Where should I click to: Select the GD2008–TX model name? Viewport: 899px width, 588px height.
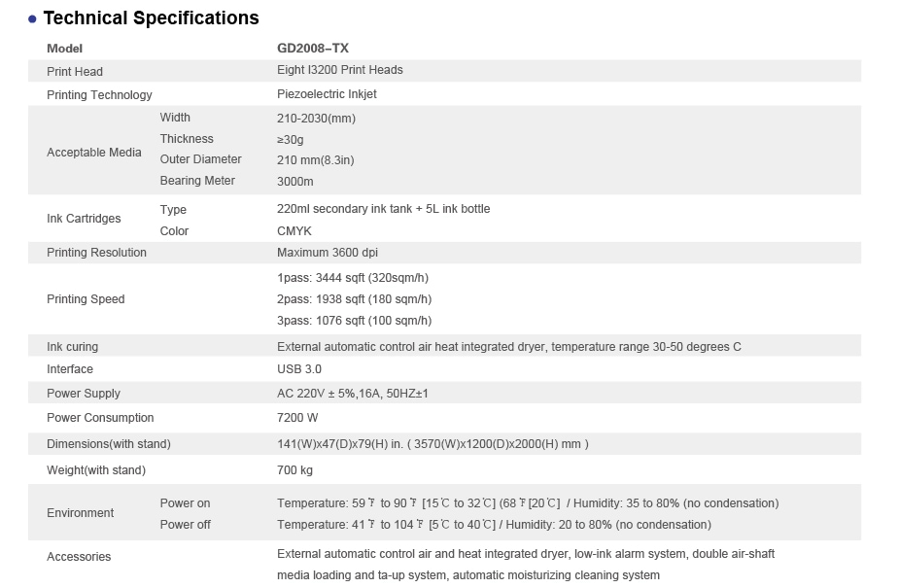(313, 48)
